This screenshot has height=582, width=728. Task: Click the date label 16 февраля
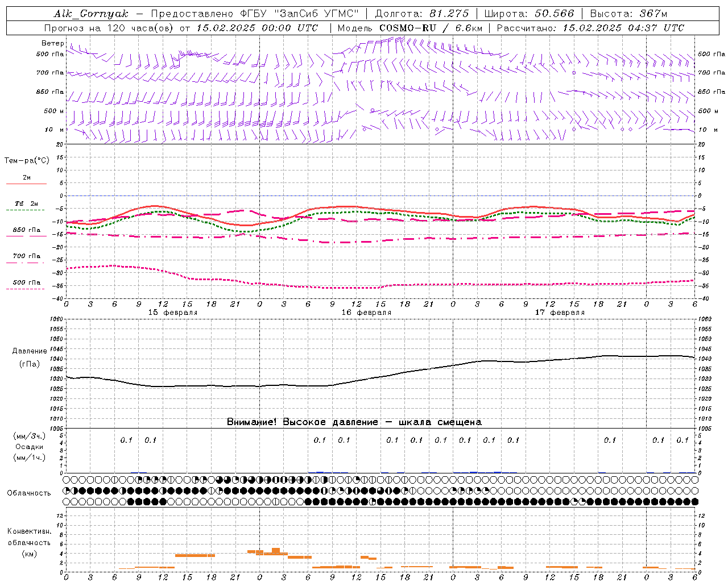tap(366, 313)
